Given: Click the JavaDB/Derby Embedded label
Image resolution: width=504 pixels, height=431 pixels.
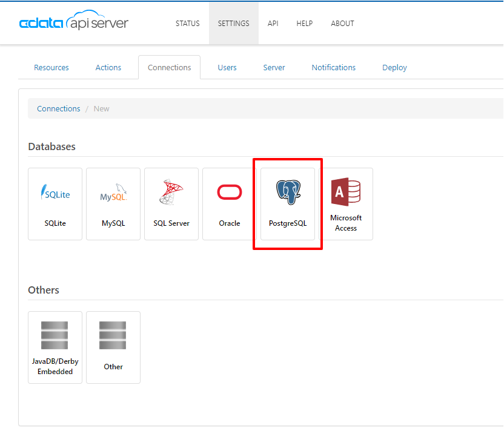Looking at the screenshot, I should pyautogui.click(x=55, y=366).
